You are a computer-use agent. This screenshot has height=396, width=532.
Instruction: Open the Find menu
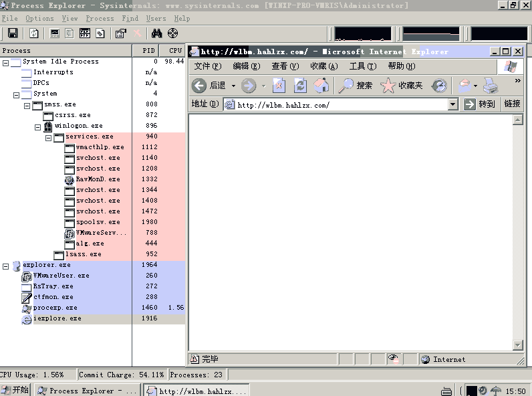click(130, 18)
